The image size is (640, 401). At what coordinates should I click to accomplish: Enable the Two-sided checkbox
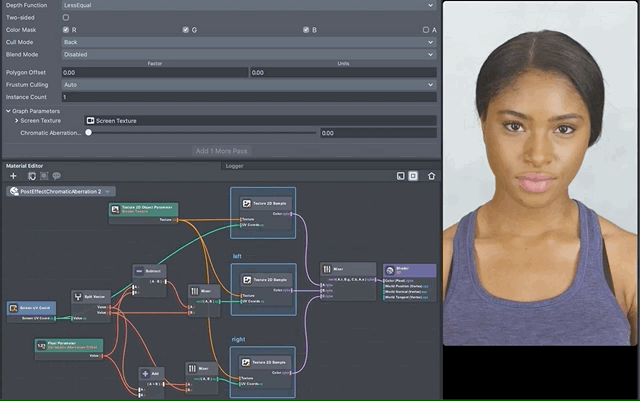(x=66, y=17)
